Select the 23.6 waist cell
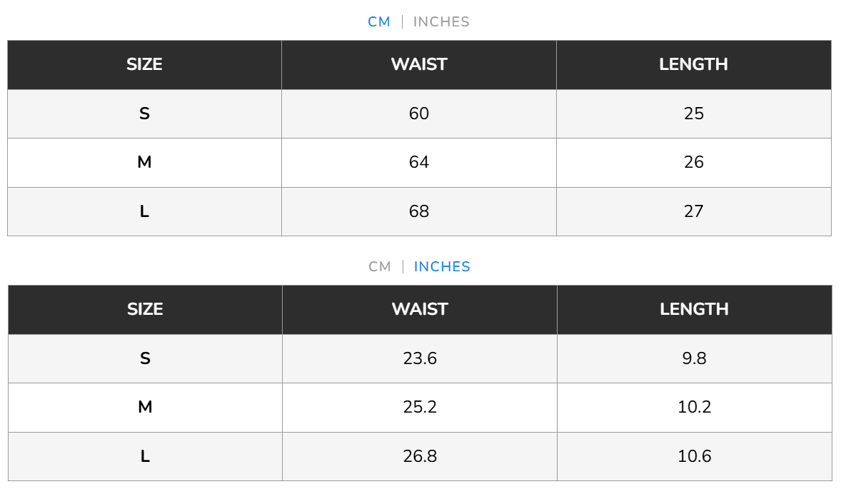Screen dimensions: 846x504 pos(420,358)
